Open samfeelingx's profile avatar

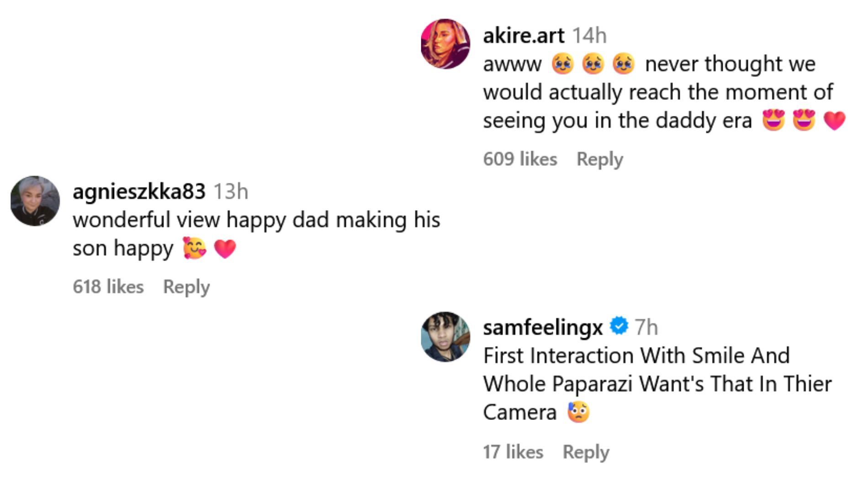[x=445, y=337]
